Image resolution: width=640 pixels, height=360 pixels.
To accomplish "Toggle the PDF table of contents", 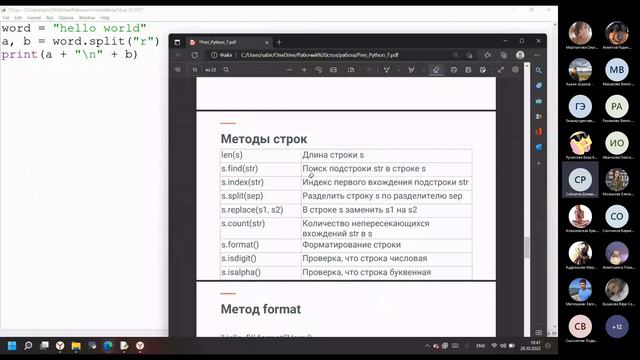I will (x=178, y=70).
